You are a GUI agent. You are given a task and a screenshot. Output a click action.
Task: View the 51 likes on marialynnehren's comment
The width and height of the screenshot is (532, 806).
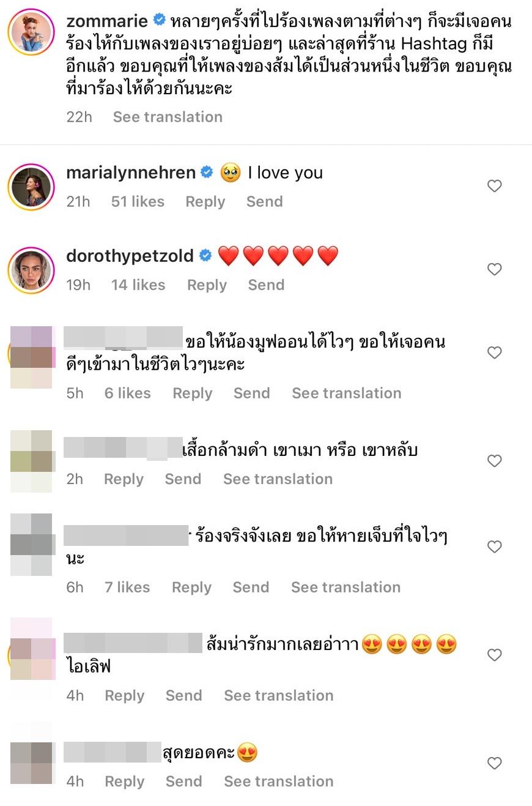tap(138, 201)
